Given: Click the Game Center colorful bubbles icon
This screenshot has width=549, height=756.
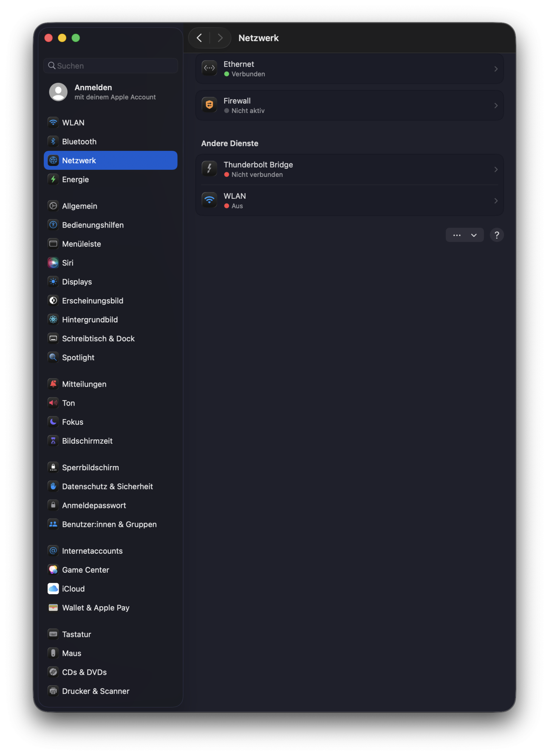Looking at the screenshot, I should pos(53,570).
